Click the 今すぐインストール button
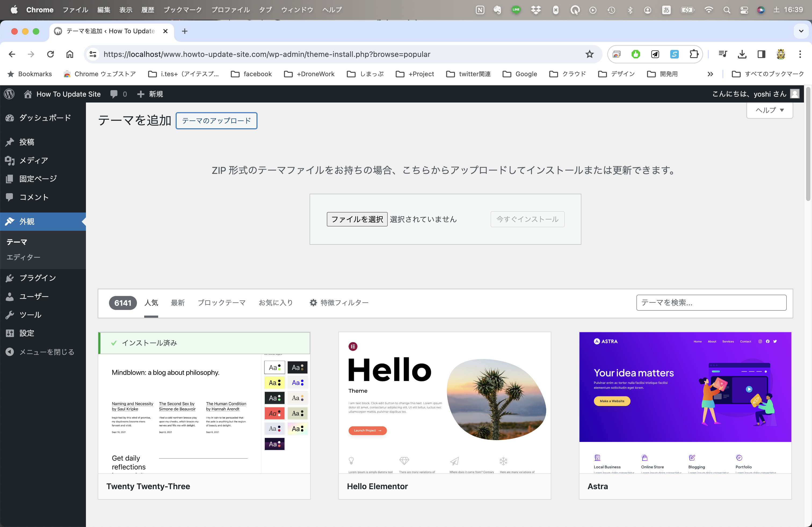Viewport: 812px width, 527px height. point(527,219)
